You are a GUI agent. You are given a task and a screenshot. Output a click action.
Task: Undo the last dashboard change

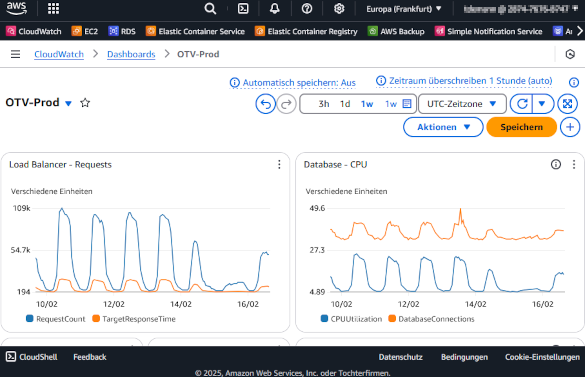coord(265,104)
